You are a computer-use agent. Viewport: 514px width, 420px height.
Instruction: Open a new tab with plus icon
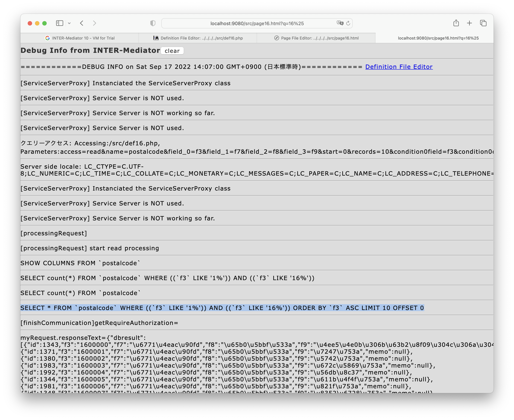coord(470,23)
